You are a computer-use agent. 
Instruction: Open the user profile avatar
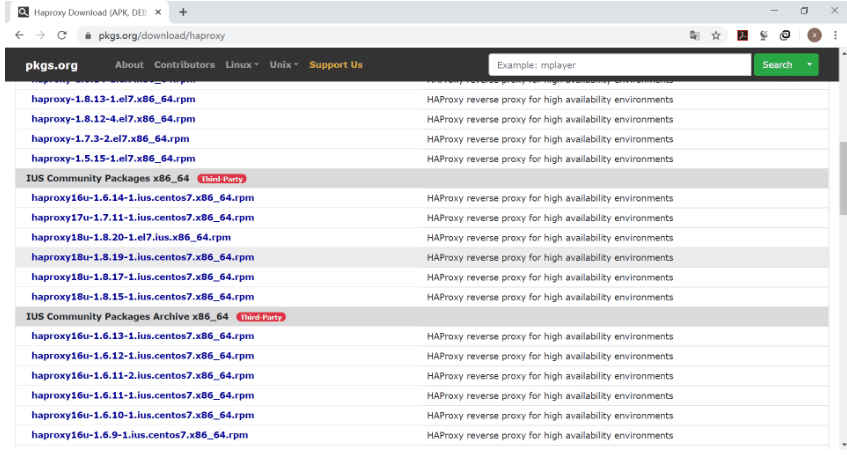coord(814,36)
